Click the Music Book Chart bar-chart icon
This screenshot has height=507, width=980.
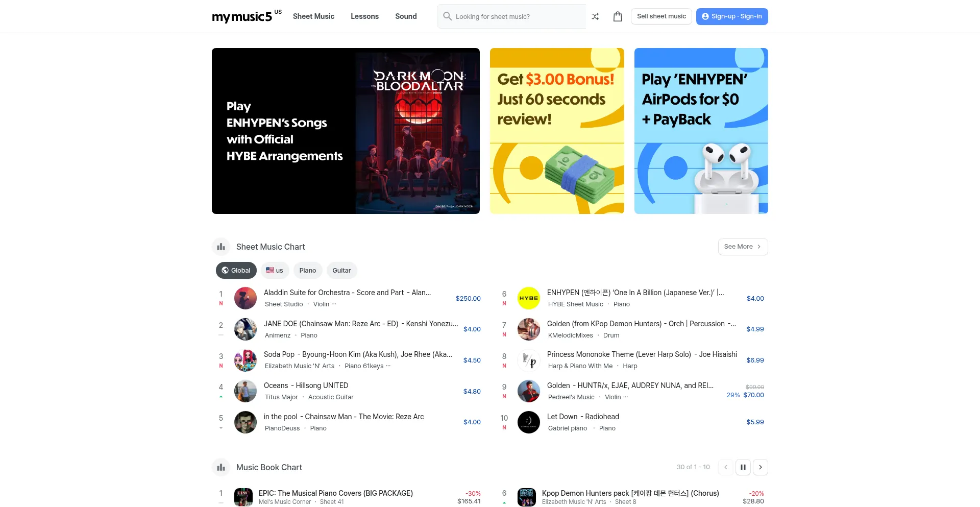[x=220, y=467]
